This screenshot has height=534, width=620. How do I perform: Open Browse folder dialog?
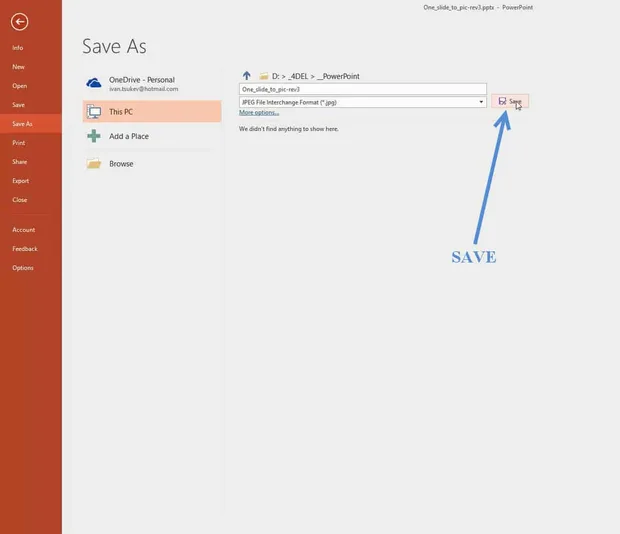(x=152, y=163)
